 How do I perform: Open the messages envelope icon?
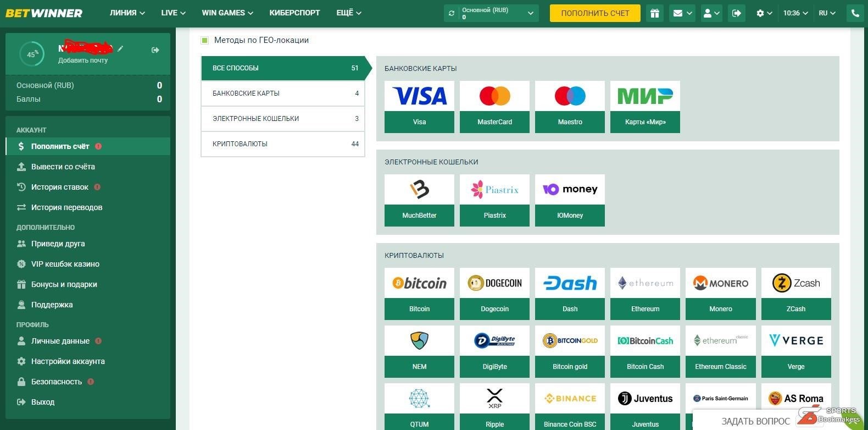682,13
